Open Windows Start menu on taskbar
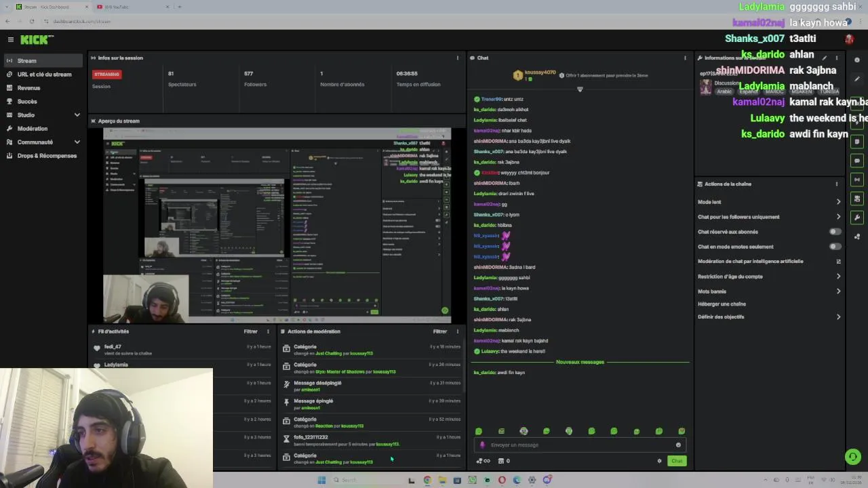The height and width of the screenshot is (488, 868). click(321, 480)
